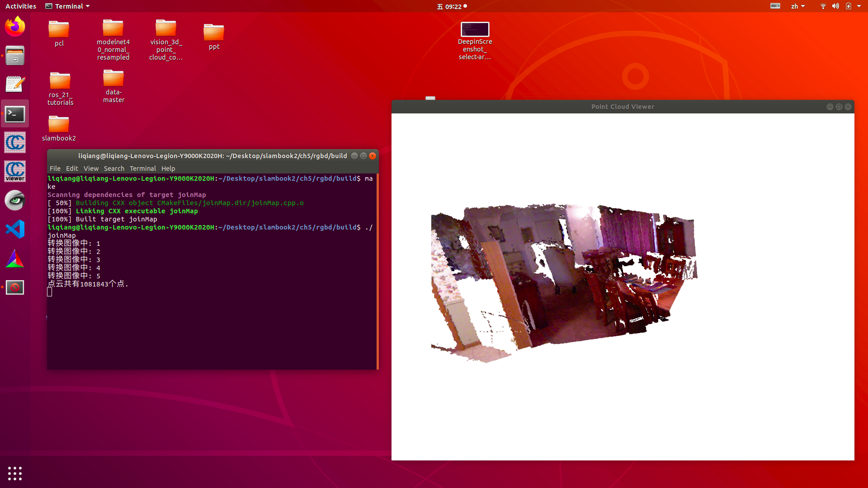Click the Wi-Fi status icon in the top bar
868x488 pixels.
tap(822, 6)
